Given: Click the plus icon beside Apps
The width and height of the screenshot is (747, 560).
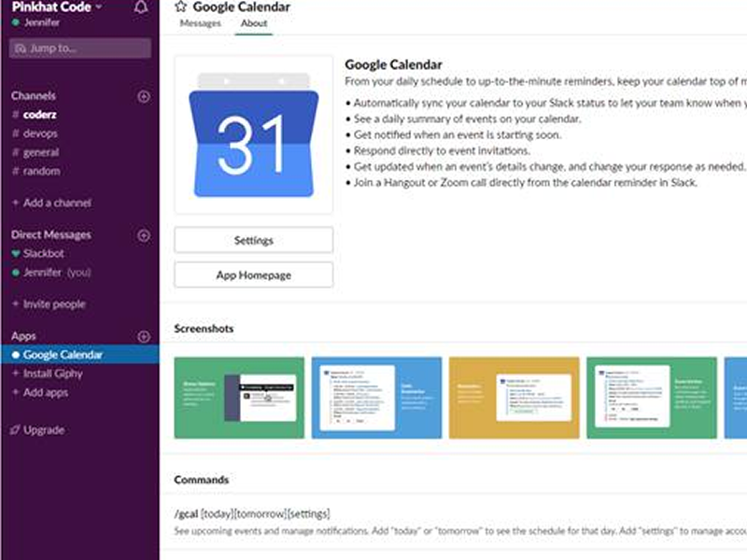Looking at the screenshot, I should (144, 337).
